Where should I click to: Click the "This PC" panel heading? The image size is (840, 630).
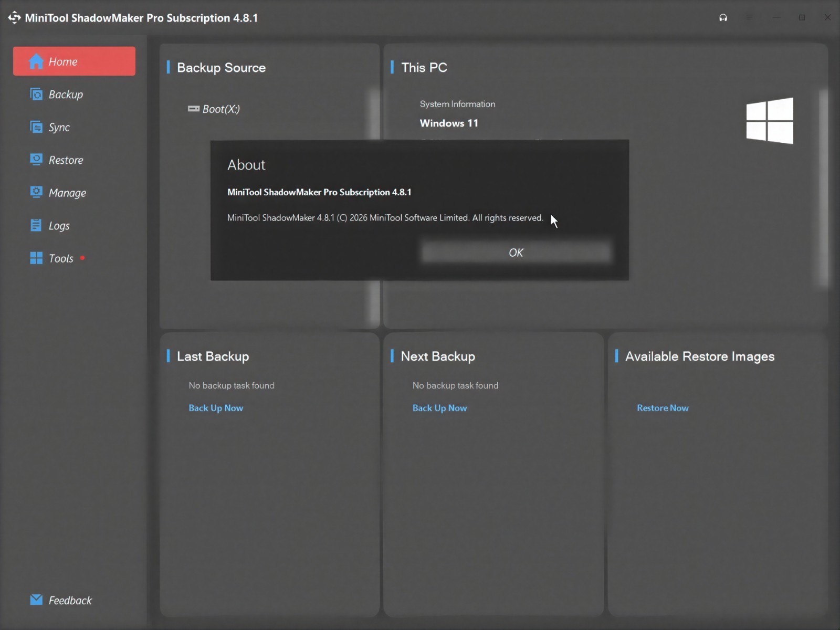click(424, 68)
